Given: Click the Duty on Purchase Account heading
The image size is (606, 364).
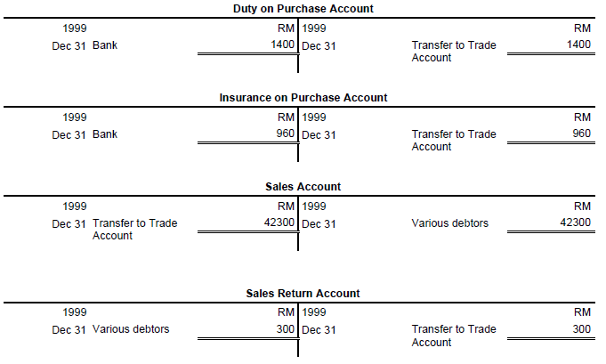Looking at the screenshot, I should point(303,9).
